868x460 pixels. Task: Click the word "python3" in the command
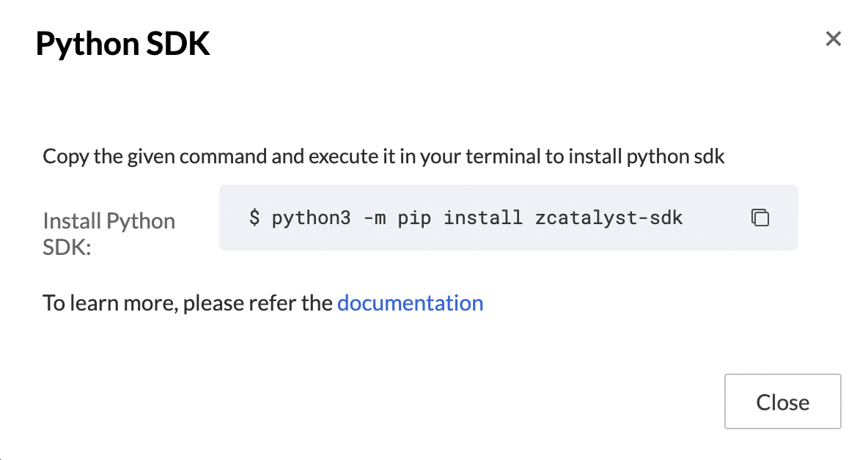click(x=311, y=218)
